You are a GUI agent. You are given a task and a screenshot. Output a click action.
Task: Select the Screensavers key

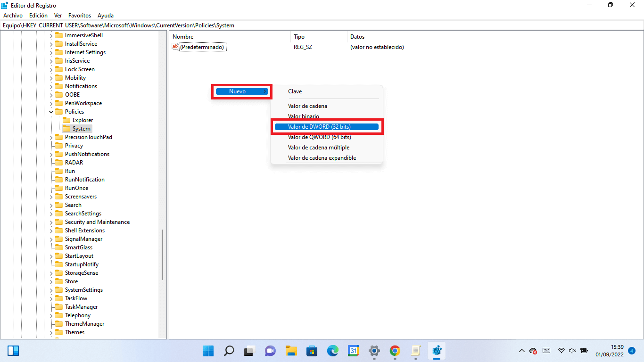81,197
